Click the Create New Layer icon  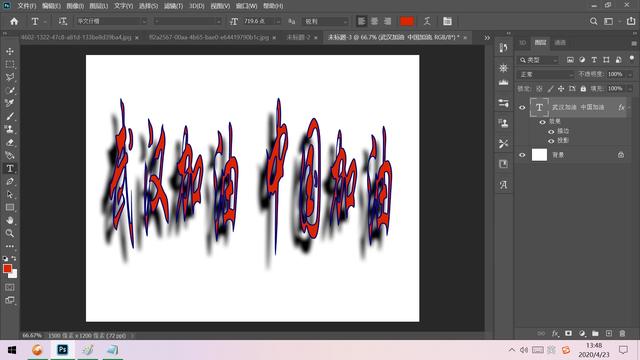tap(609, 333)
